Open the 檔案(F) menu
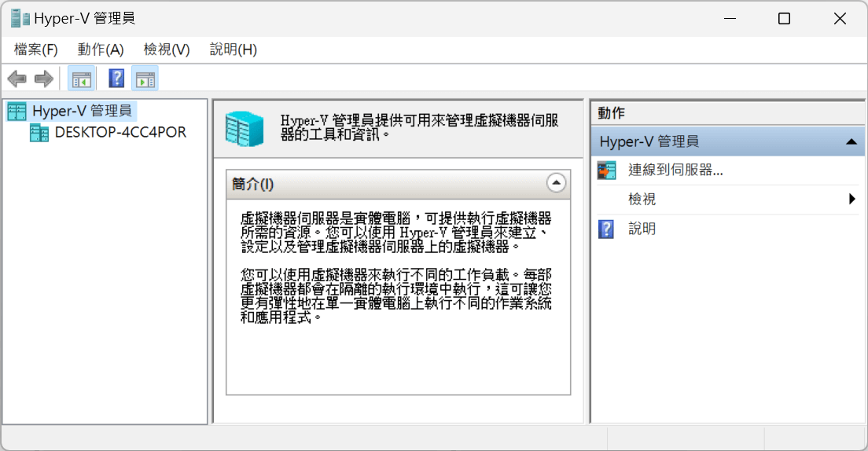This screenshot has height=451, width=868. [35, 49]
